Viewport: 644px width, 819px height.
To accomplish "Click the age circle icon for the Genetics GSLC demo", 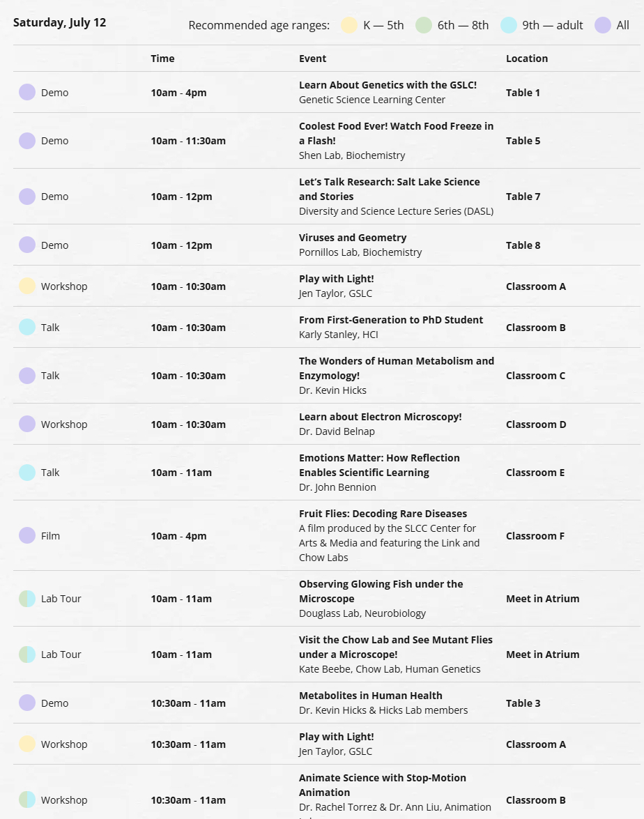I will pos(27,92).
